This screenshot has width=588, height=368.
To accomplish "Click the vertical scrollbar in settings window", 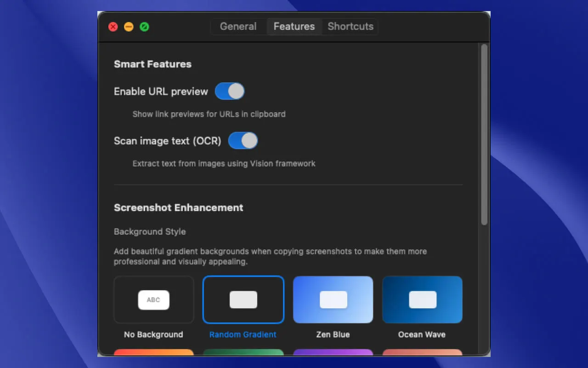I will click(484, 134).
